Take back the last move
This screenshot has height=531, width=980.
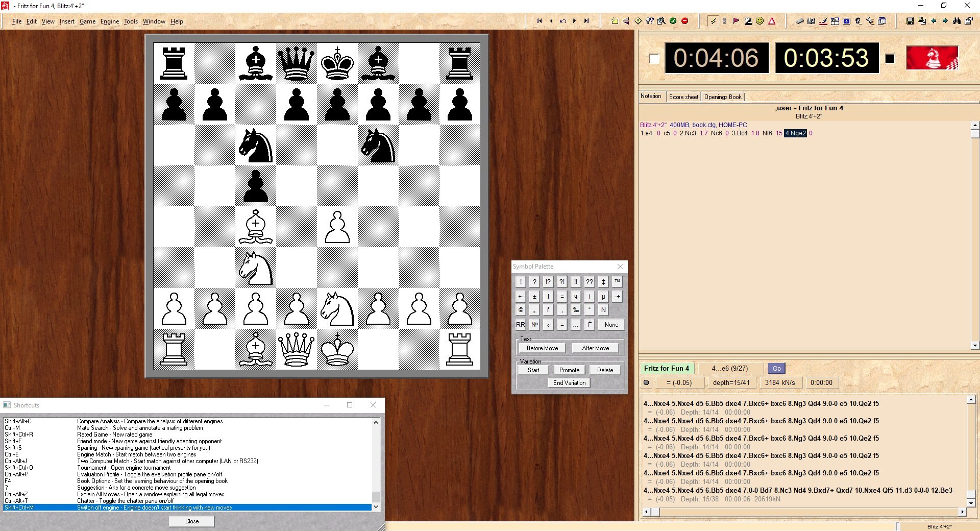click(x=563, y=21)
